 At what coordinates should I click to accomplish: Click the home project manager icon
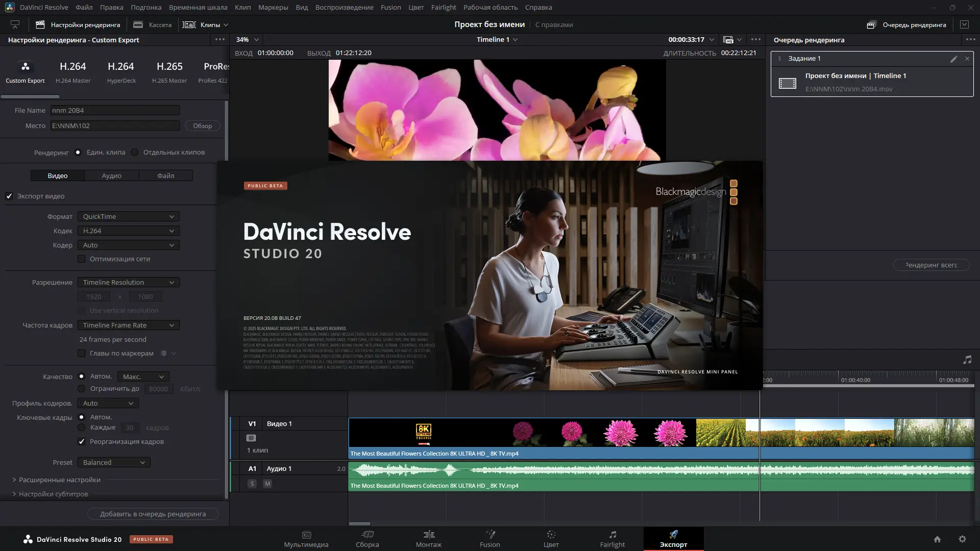point(937,539)
